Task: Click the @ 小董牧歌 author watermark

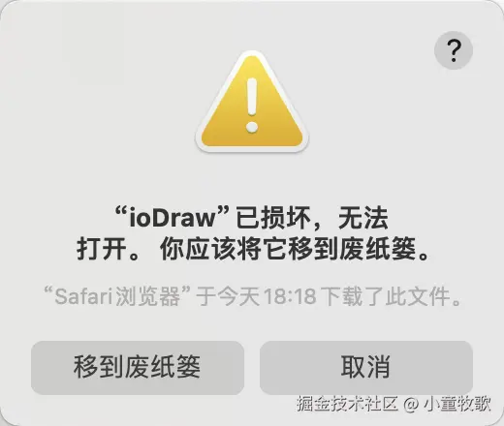Action: [447, 404]
